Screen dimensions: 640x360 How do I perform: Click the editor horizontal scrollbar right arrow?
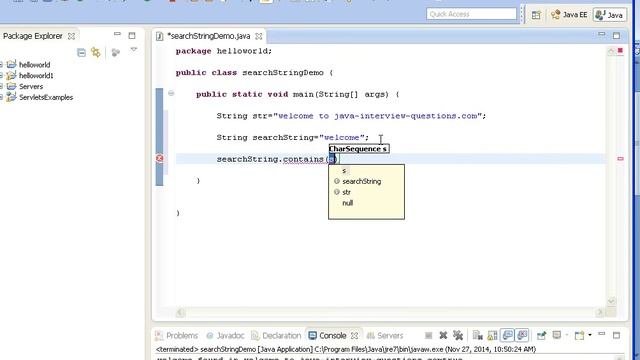tap(599, 313)
